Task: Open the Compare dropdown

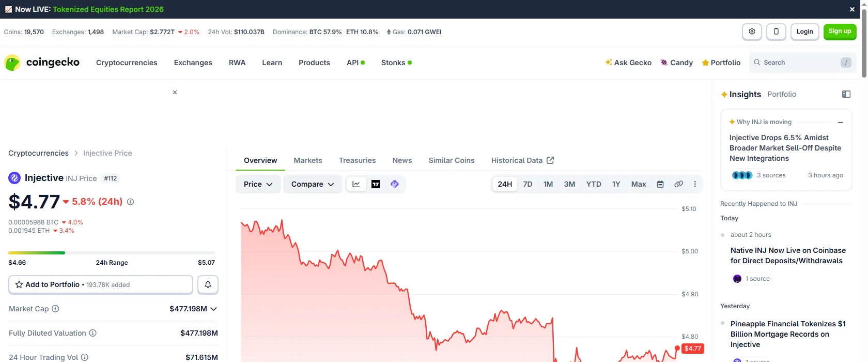Action: point(313,184)
